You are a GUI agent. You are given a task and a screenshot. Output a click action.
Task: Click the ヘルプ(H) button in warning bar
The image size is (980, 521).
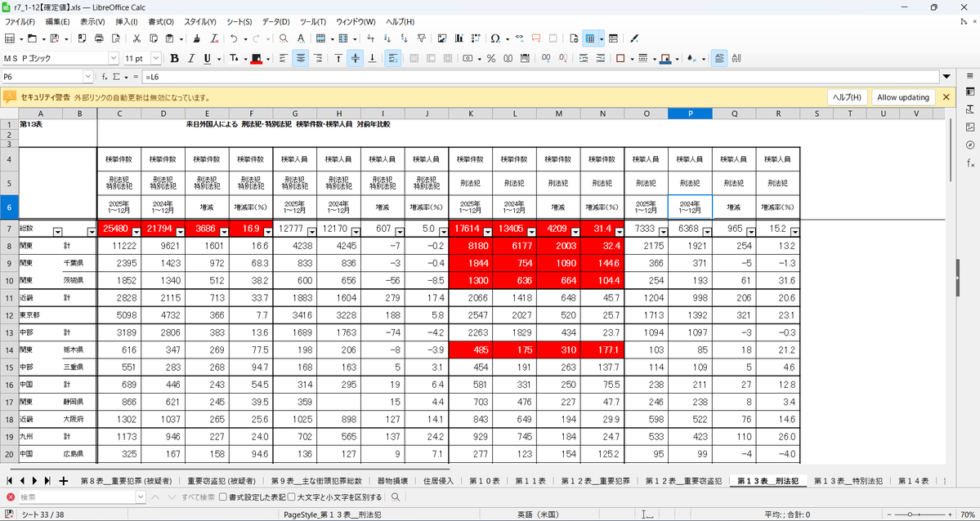(x=847, y=97)
